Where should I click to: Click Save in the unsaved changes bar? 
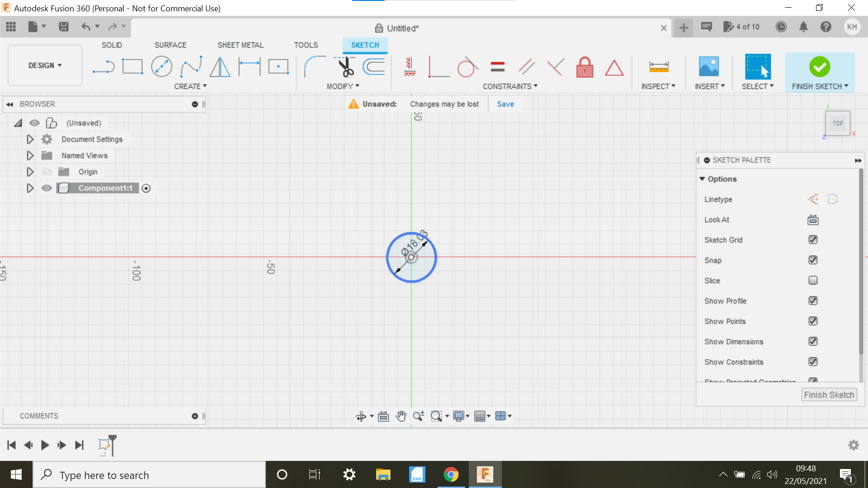pyautogui.click(x=505, y=103)
